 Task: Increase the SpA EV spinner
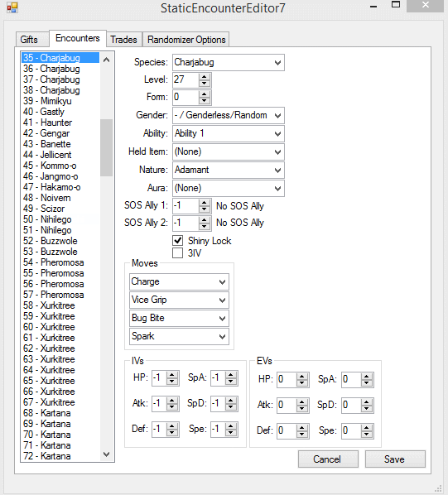(367, 377)
